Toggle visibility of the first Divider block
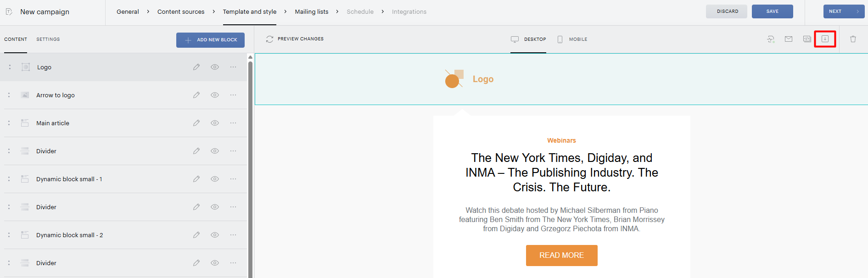Screen dimensions: 868x278 tap(214, 151)
